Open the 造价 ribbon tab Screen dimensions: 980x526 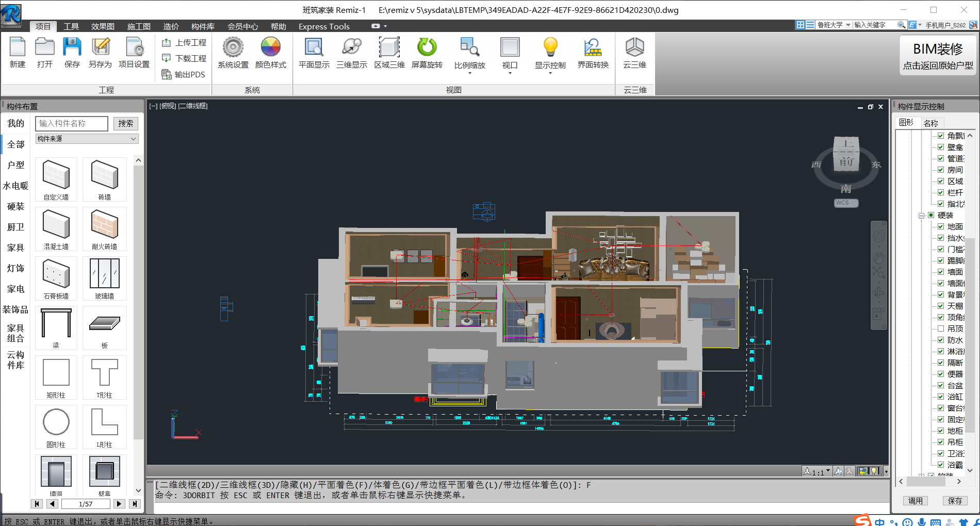pyautogui.click(x=171, y=26)
